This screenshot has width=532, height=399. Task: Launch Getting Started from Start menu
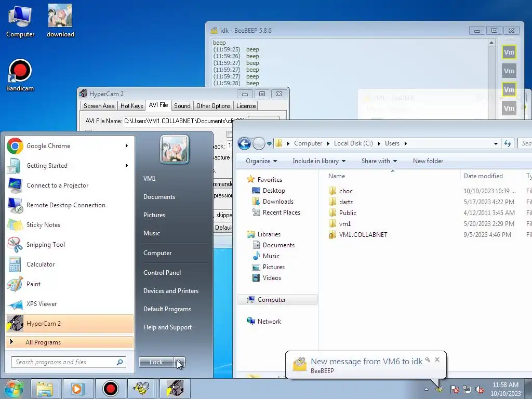(70, 166)
